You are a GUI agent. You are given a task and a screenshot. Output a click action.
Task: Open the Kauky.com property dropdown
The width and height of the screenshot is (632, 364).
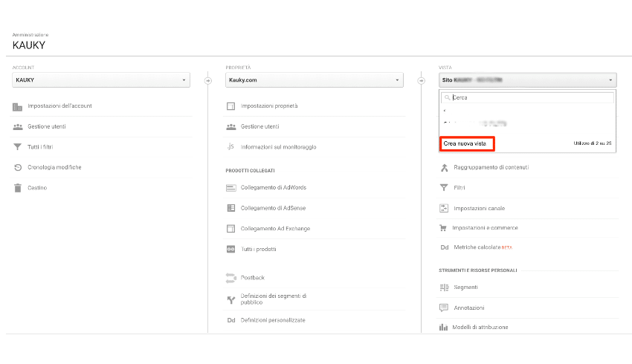point(315,80)
